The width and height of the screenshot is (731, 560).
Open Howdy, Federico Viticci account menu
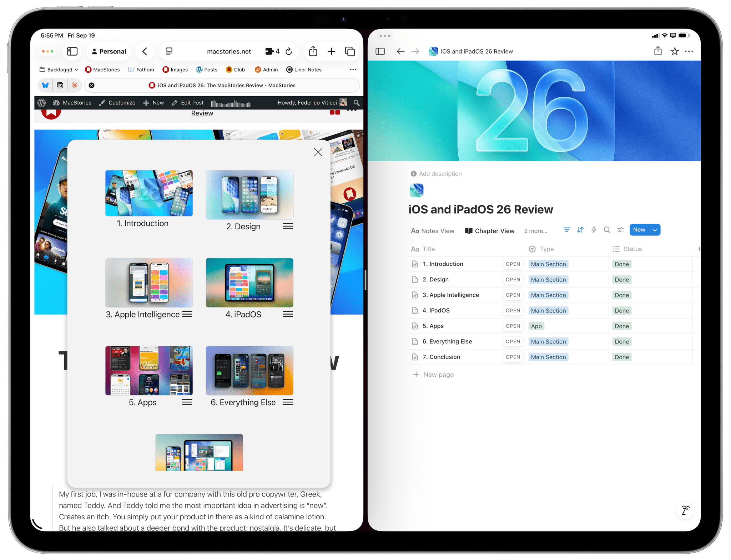312,103
